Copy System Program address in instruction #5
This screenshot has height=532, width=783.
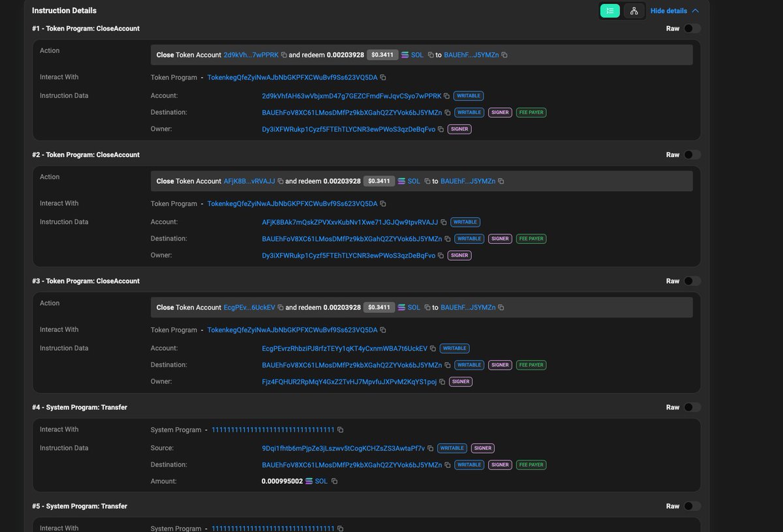[x=340, y=529]
